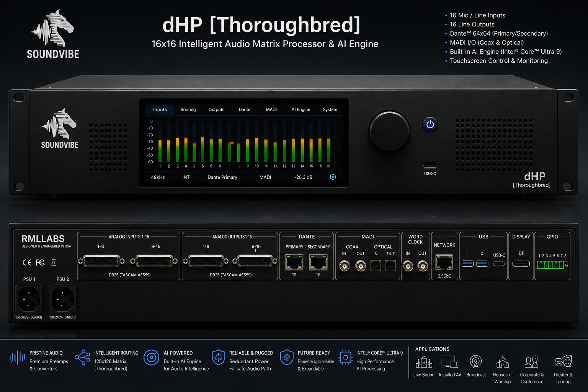Click the 2.5GbE Network port
588x392 pixels.
point(444,262)
